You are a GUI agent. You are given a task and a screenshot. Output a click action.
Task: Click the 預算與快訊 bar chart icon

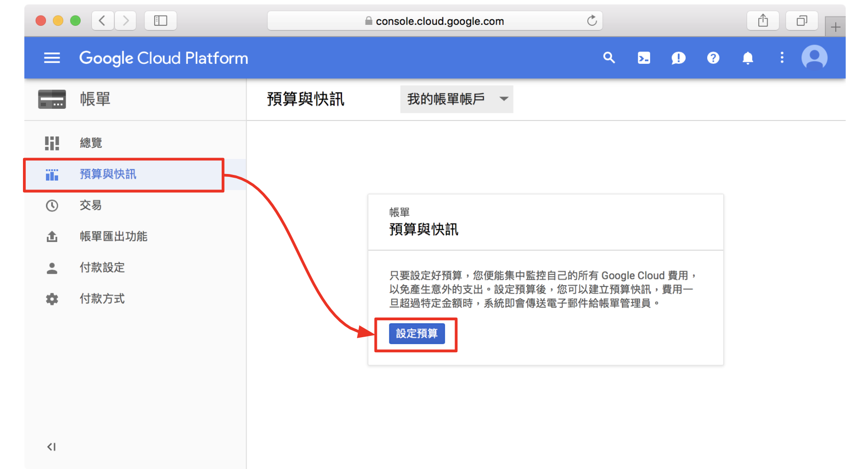pos(52,175)
